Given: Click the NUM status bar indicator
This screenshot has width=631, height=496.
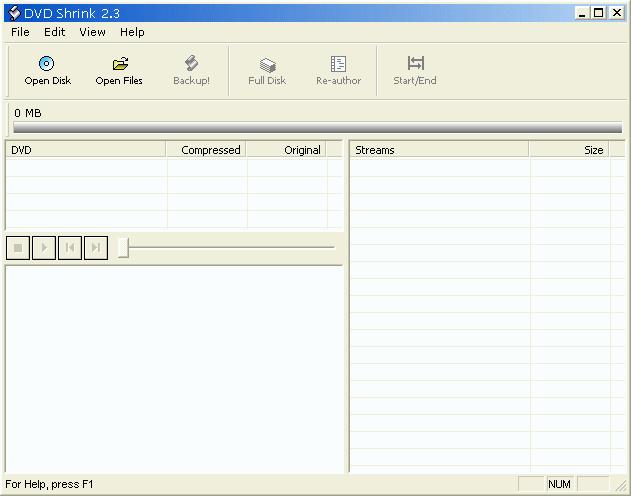Looking at the screenshot, I should tap(559, 484).
